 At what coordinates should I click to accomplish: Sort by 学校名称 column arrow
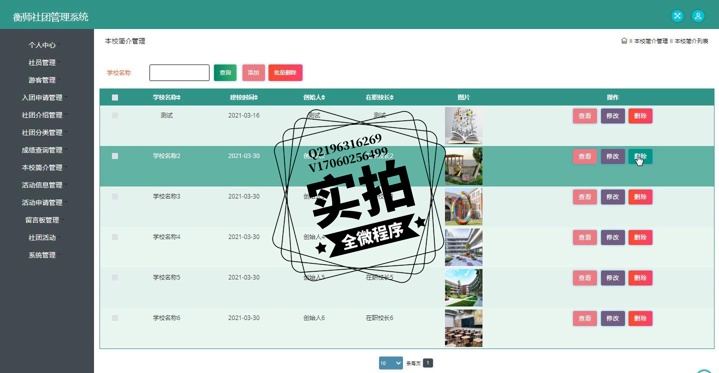179,97
